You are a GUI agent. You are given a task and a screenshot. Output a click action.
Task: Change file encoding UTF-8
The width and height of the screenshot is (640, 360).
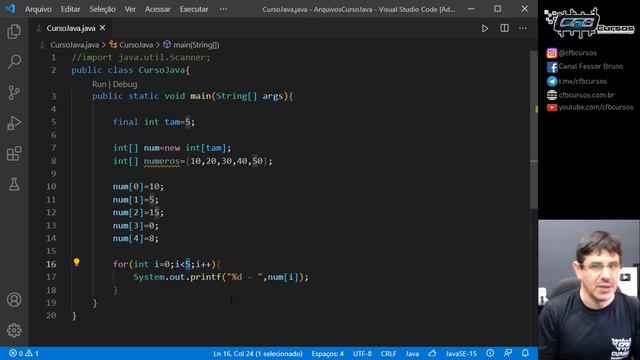[x=362, y=353]
